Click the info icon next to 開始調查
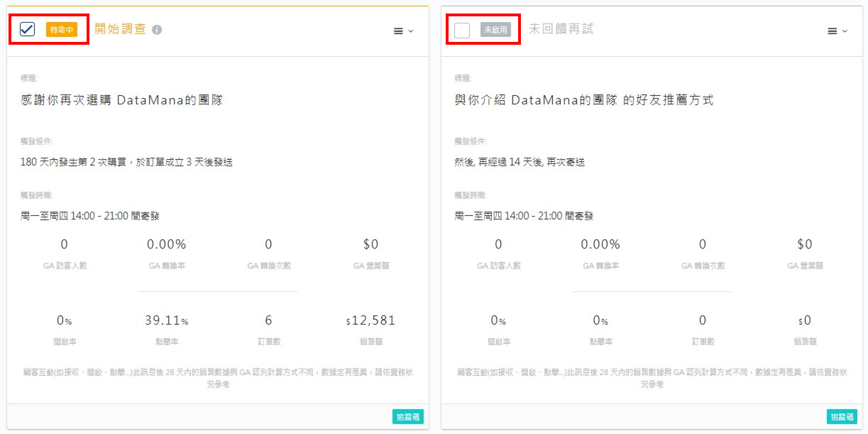 pos(157,30)
